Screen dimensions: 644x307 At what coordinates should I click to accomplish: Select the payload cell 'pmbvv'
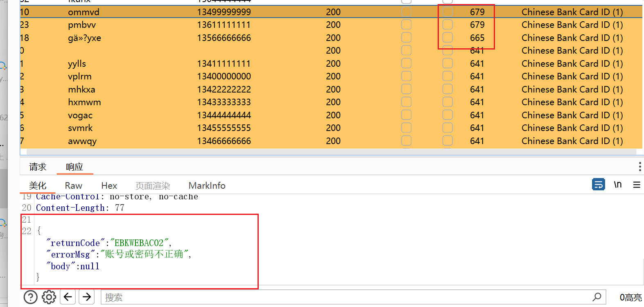pos(82,25)
